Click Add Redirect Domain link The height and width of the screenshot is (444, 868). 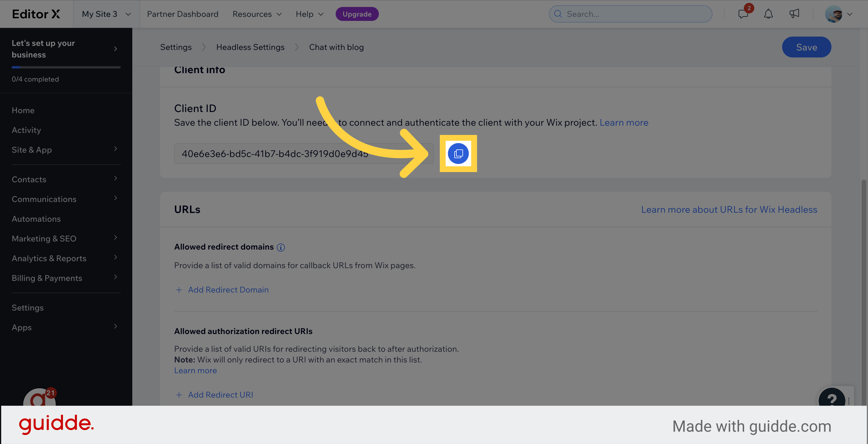(x=228, y=290)
